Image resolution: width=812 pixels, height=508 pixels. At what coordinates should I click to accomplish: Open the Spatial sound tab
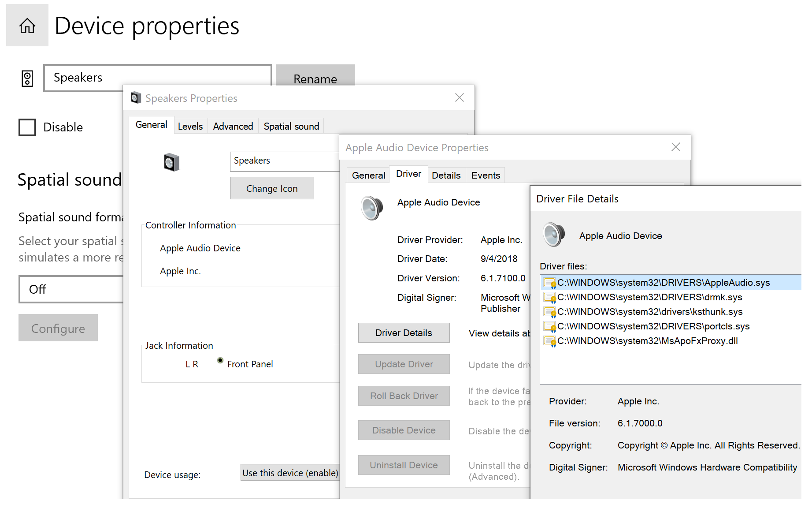click(x=291, y=127)
